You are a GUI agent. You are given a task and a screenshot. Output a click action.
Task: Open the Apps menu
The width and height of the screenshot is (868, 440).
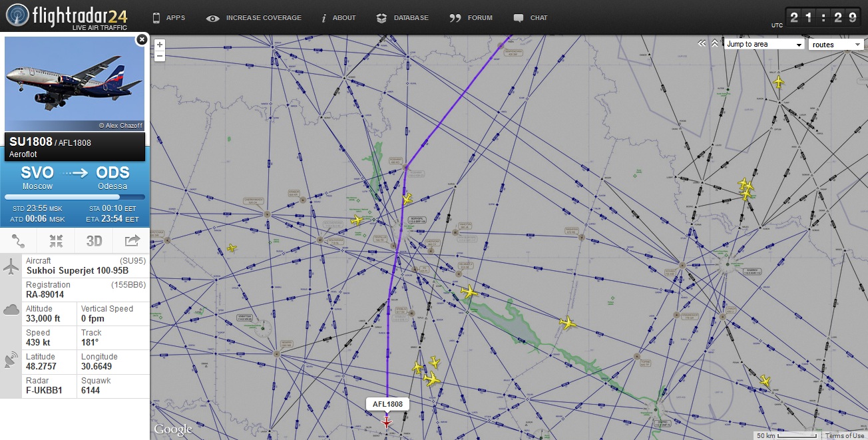[x=169, y=18]
